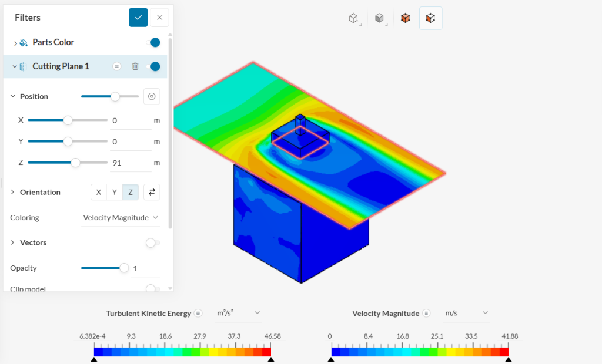Click the Opacity slider handle
Viewport: 602px width, 364px height.
pos(124,268)
